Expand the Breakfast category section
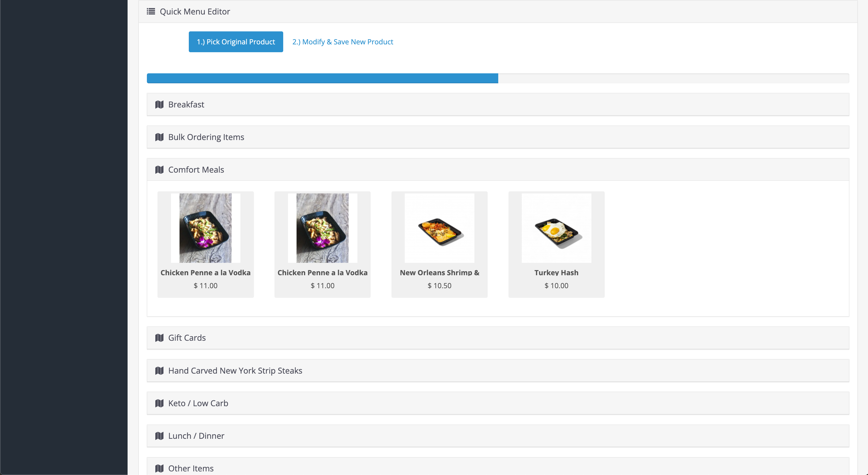The width and height of the screenshot is (868, 475). (186, 104)
